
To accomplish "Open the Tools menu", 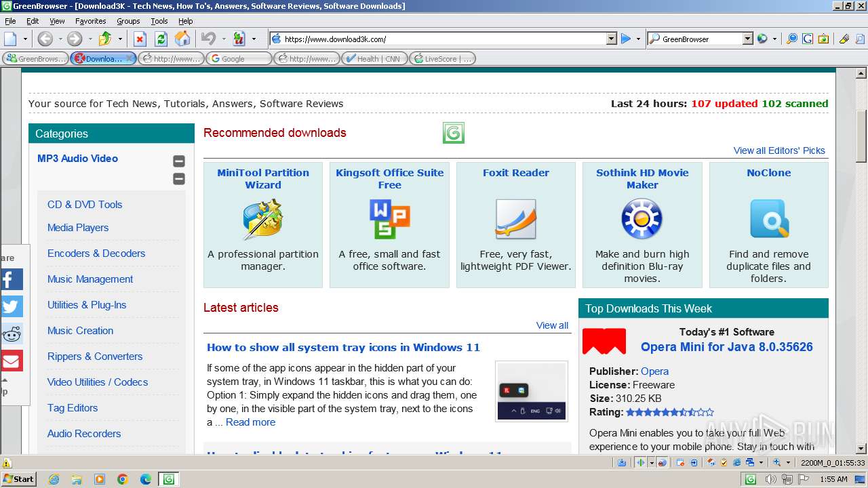I will (x=159, y=21).
